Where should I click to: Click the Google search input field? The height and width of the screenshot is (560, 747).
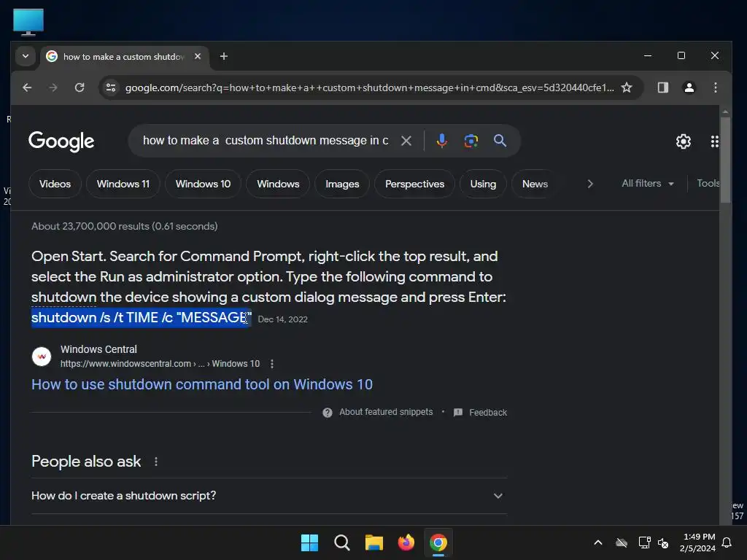266,141
